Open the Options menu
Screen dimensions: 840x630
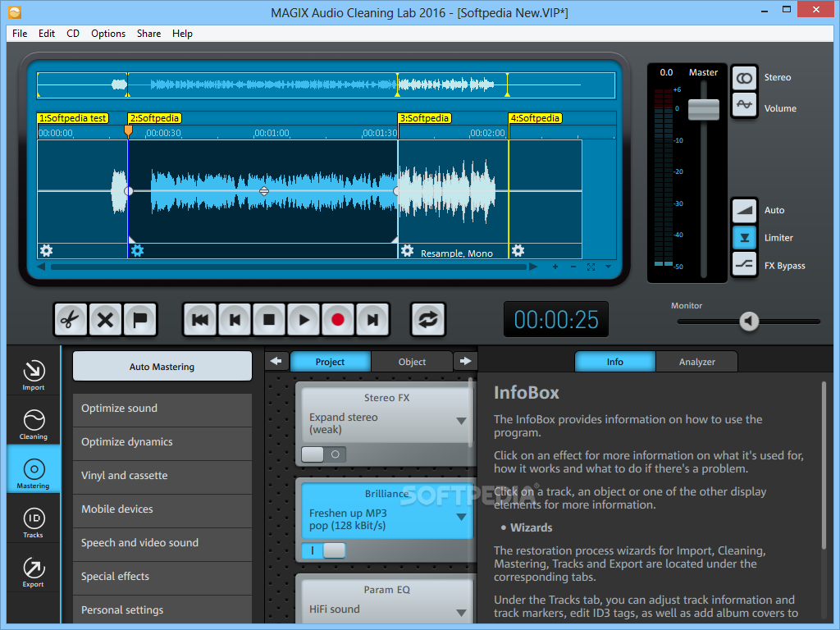pos(108,33)
